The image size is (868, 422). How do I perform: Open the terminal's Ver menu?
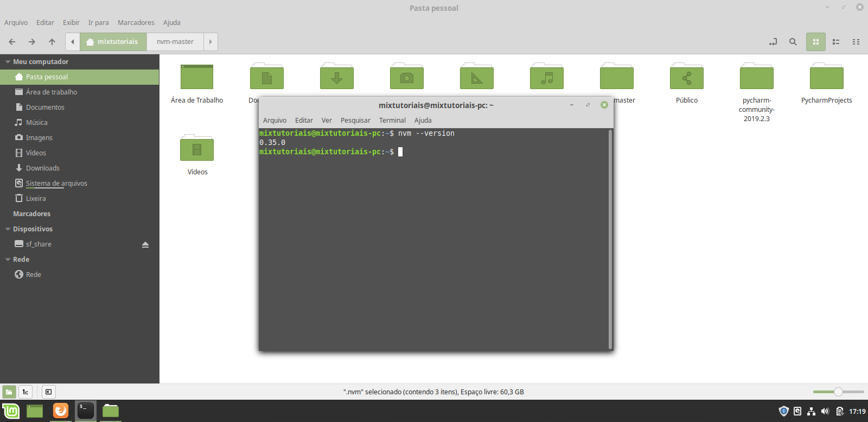point(327,121)
